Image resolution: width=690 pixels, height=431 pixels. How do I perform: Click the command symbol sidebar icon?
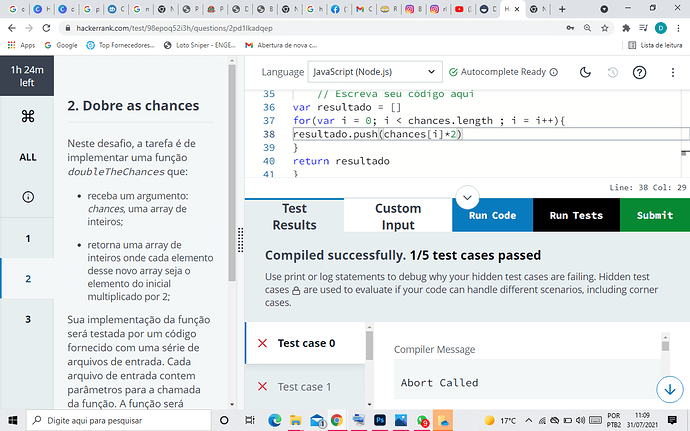(x=28, y=116)
